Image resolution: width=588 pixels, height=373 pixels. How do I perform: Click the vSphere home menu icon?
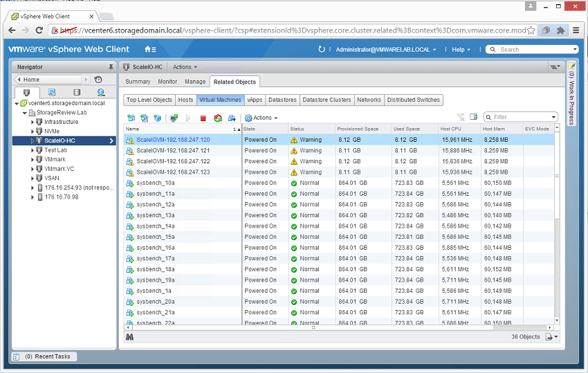coord(150,49)
